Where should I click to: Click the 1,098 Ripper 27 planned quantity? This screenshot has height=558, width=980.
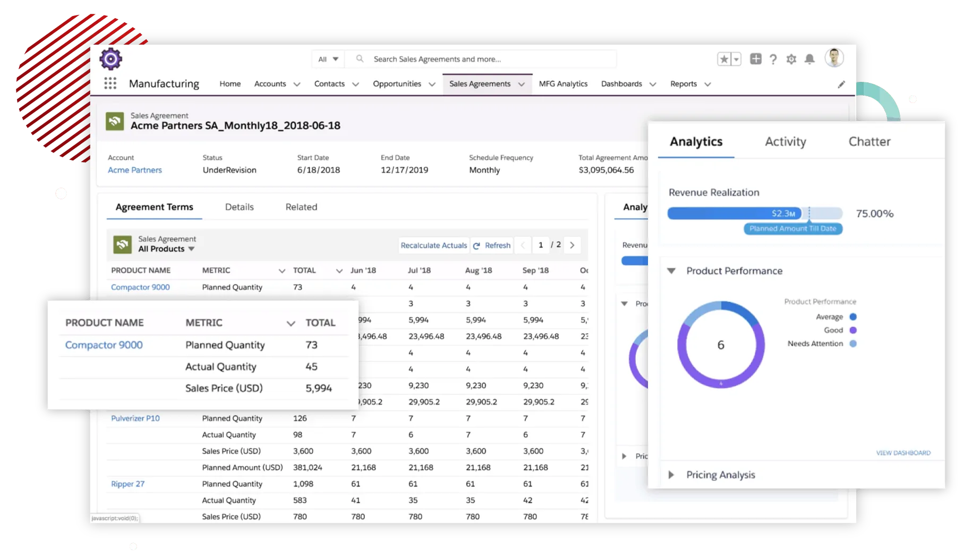coord(303,484)
